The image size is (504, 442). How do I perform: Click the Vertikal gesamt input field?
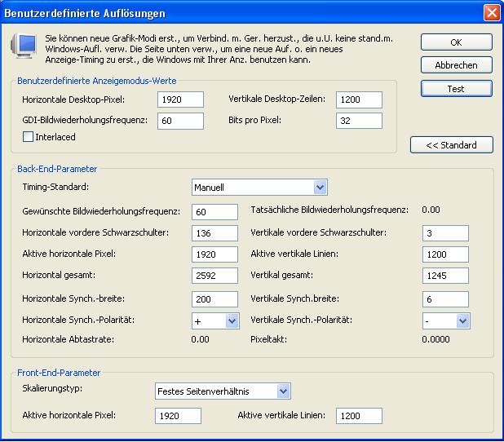pyautogui.click(x=445, y=276)
